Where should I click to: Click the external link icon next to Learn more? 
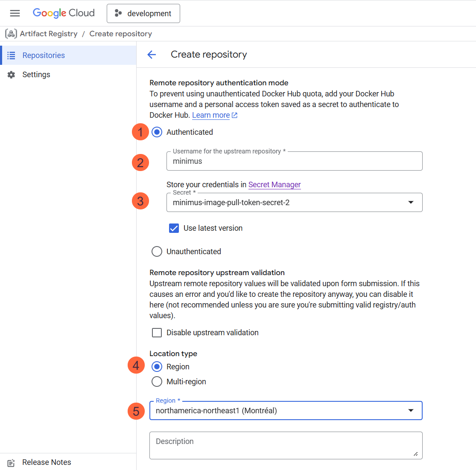click(234, 115)
